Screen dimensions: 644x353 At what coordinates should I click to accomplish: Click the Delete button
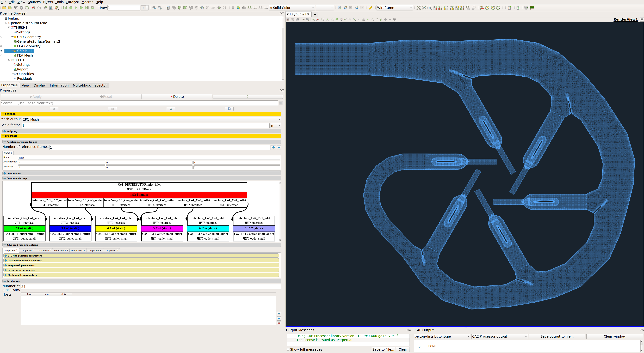[177, 97]
